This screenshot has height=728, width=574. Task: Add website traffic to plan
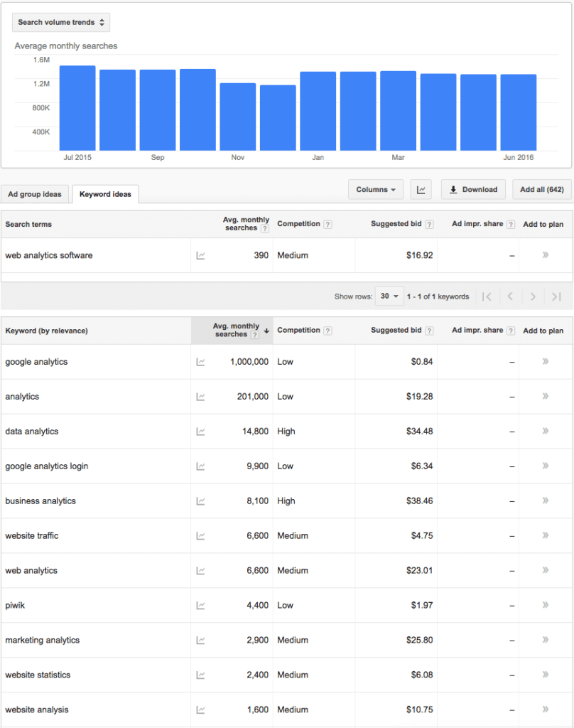tap(546, 535)
